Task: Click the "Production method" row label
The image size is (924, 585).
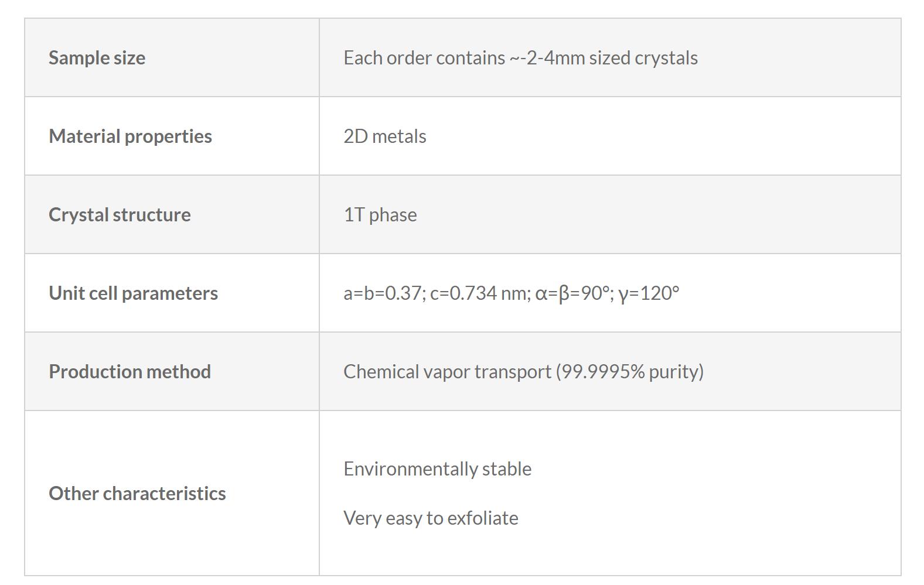Action: (x=129, y=372)
